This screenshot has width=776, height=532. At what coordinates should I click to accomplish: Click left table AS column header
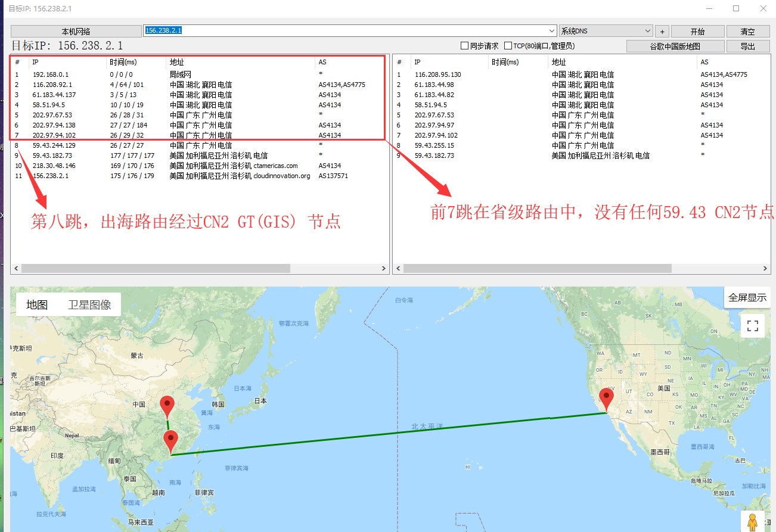click(350, 62)
